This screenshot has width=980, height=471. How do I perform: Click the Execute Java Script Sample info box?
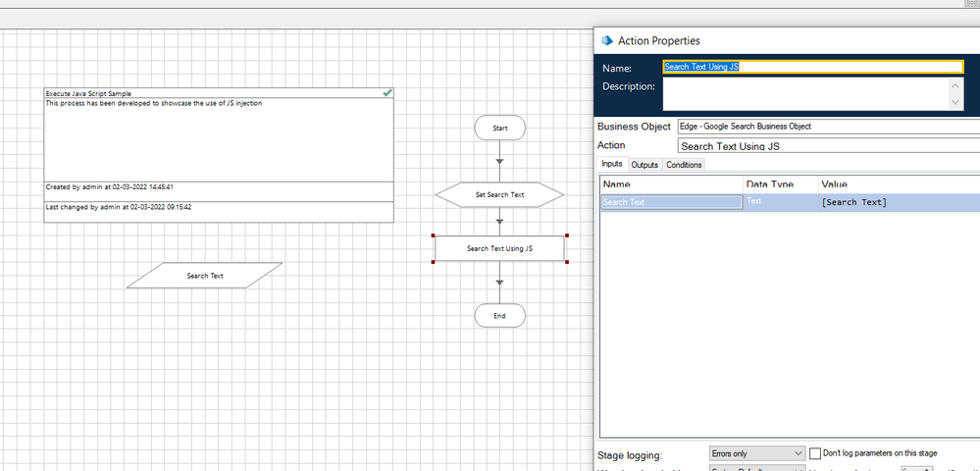click(x=218, y=137)
